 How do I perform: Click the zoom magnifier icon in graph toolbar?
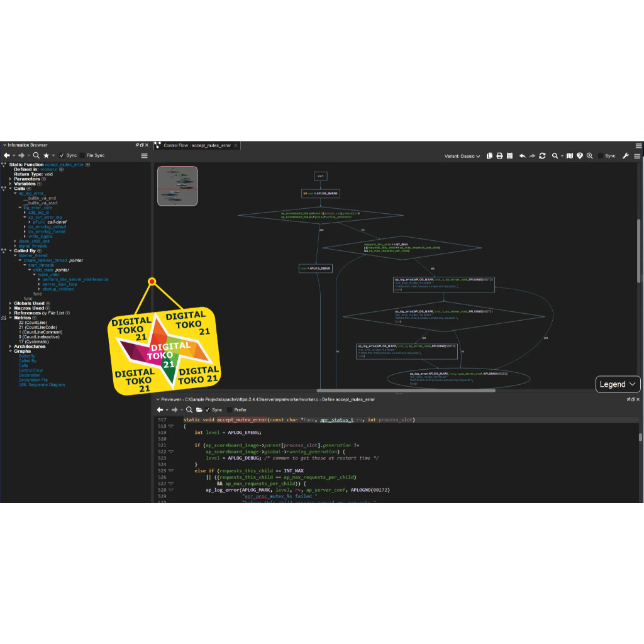(590, 156)
